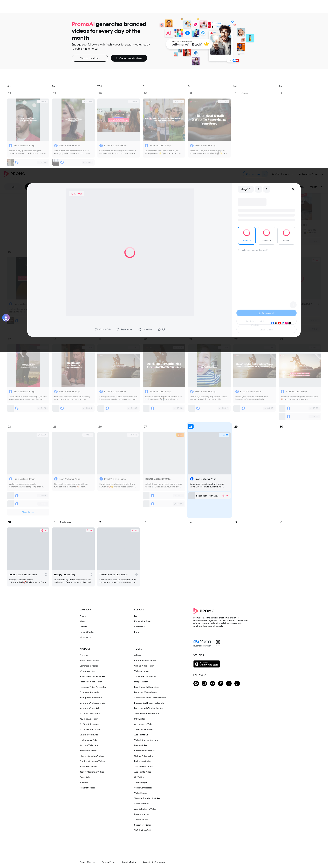328x868 pixels.
Task: Open Facebook page from footer Follow Us
Action: (x=196, y=683)
